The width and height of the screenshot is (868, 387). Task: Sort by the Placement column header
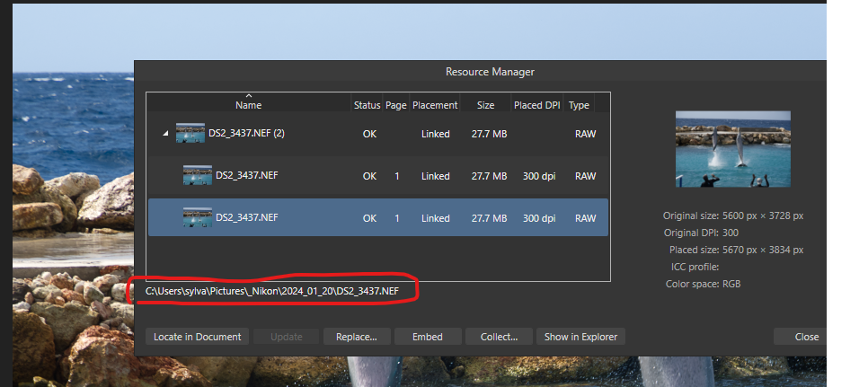coord(435,105)
